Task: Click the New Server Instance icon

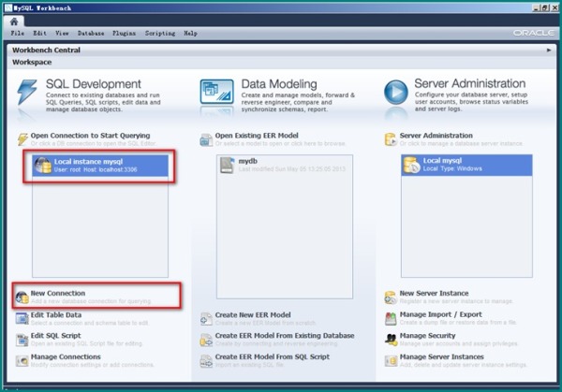Action: point(391,298)
